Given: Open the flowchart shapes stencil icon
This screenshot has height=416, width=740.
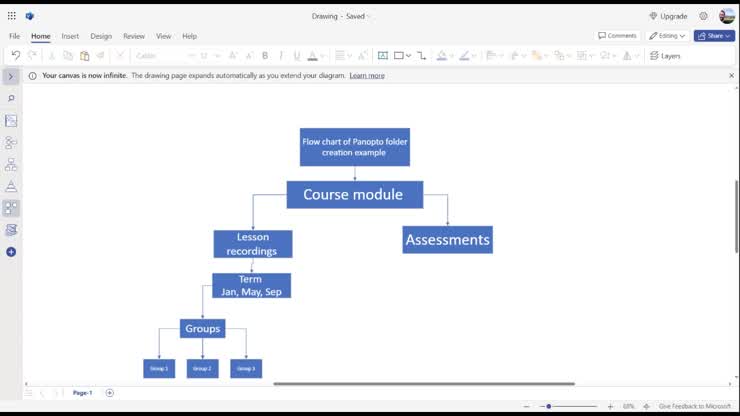Looking at the screenshot, I should 11,143.
